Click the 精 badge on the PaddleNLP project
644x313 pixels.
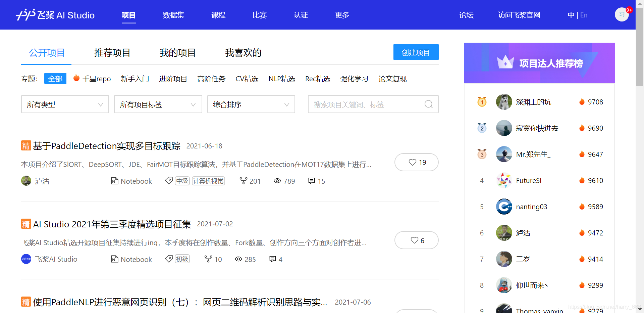26,302
